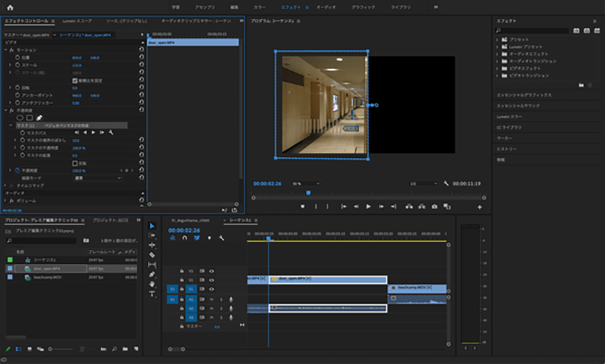605x364 pixels.
Task: Switch to the カラー workspace tab
Action: click(x=259, y=7)
